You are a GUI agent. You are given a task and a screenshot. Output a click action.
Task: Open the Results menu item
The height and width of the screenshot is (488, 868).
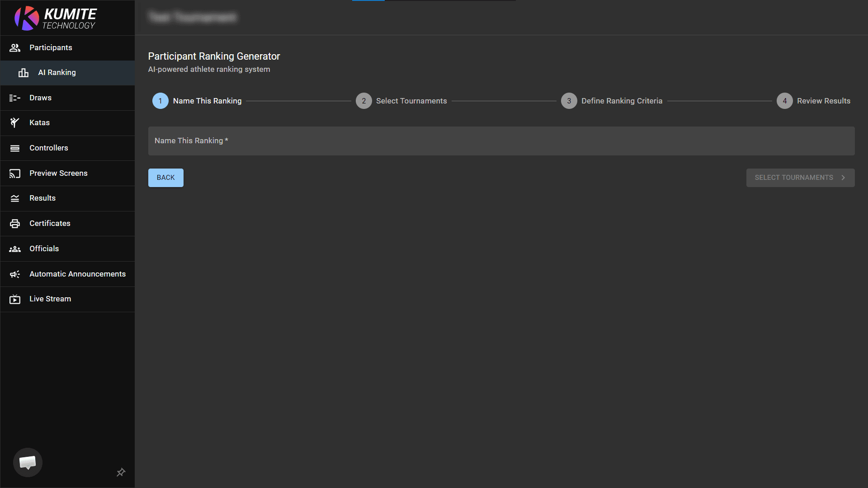[42, 198]
